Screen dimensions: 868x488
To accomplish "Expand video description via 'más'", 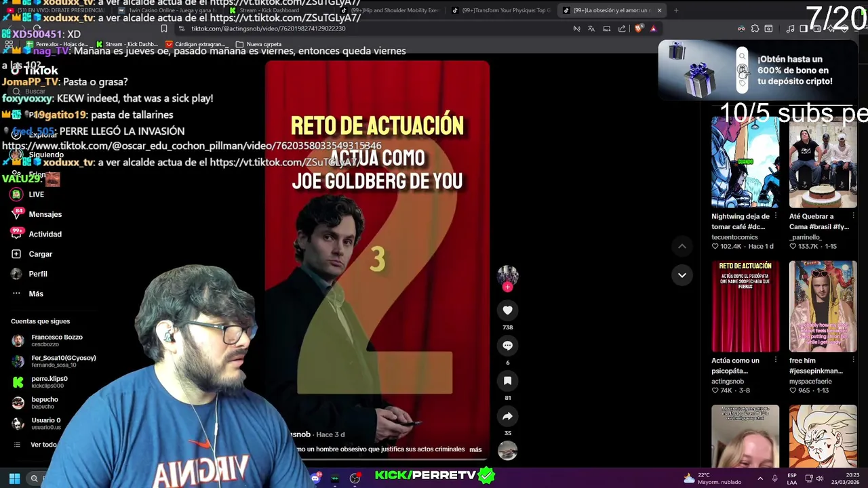I will [x=475, y=449].
